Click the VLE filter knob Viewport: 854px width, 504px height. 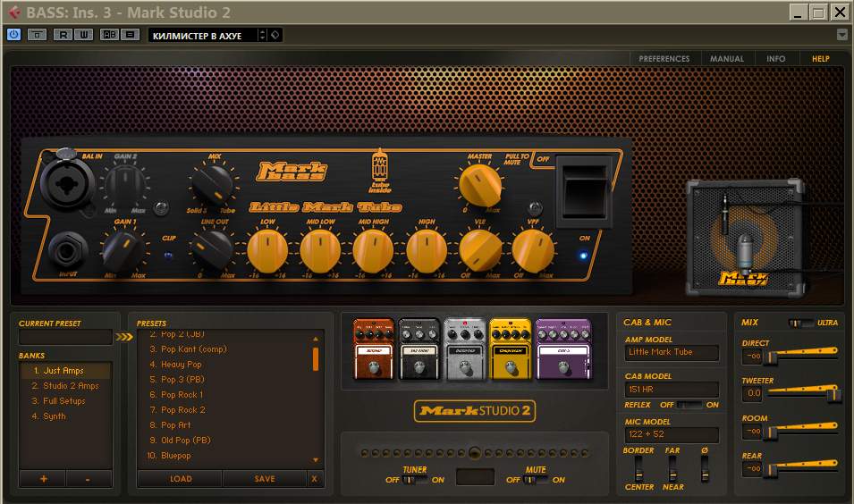(480, 250)
